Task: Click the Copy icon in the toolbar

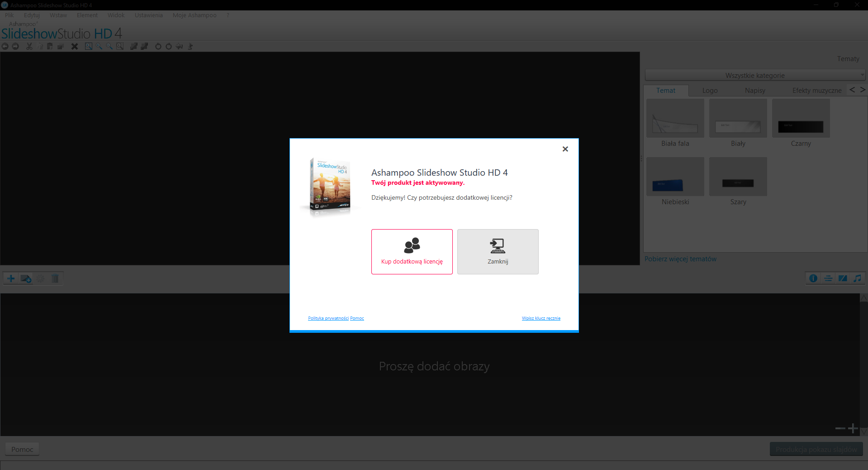Action: [40, 46]
